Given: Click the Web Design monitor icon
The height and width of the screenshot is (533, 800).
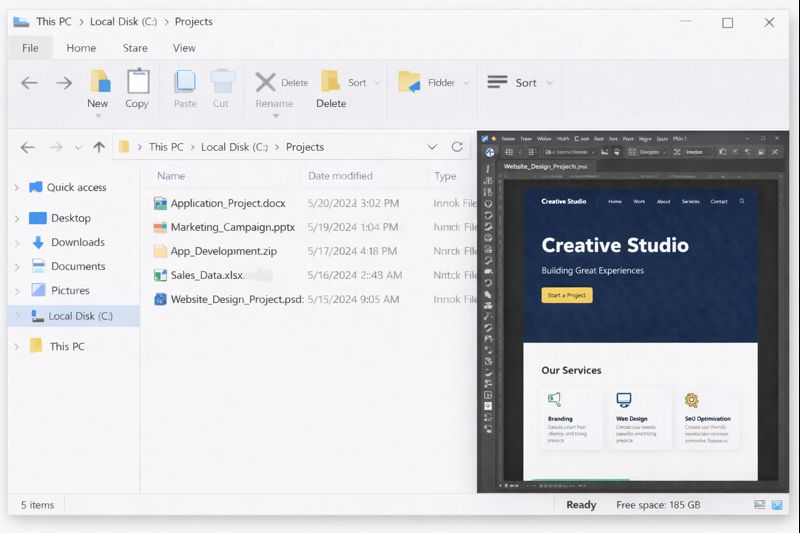Looking at the screenshot, I should [624, 400].
